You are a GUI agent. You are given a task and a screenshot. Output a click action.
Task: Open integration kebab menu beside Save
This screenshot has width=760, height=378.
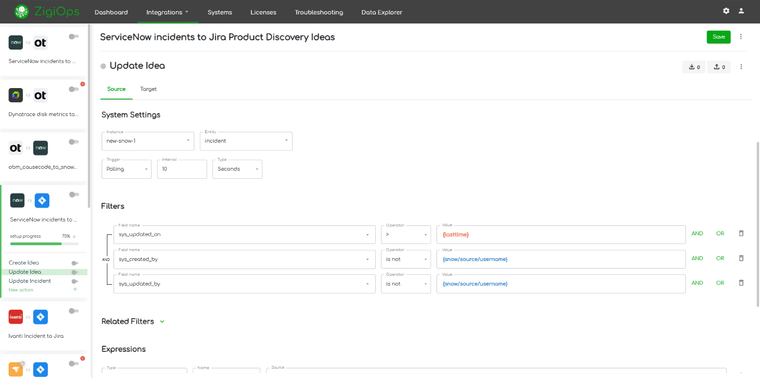741,37
